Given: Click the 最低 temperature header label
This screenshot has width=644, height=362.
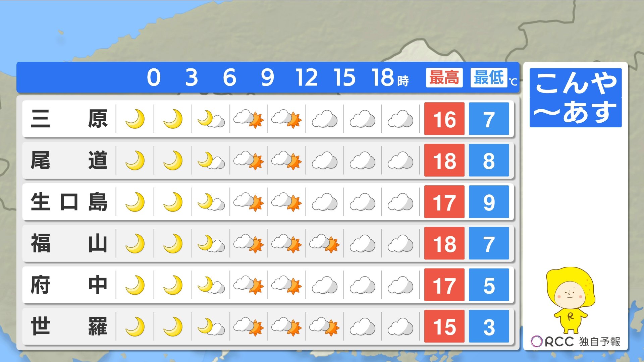Looking at the screenshot, I should coord(489,77).
